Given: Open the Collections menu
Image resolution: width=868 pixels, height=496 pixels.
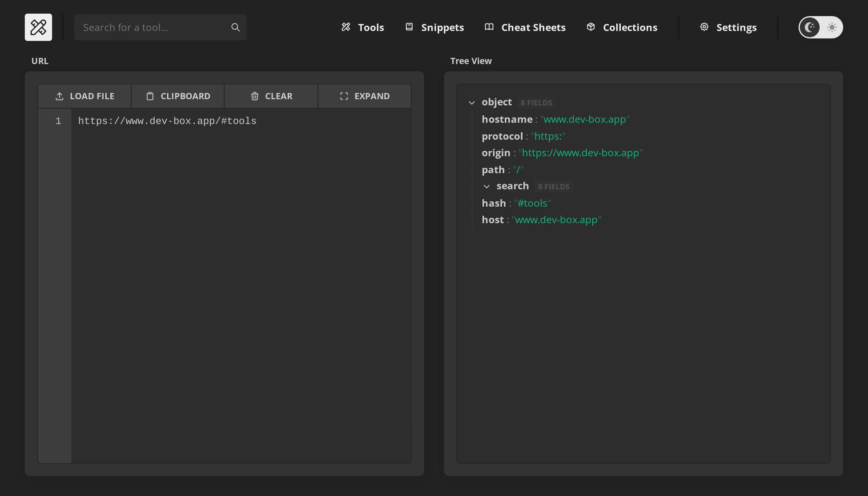Looking at the screenshot, I should (x=622, y=27).
